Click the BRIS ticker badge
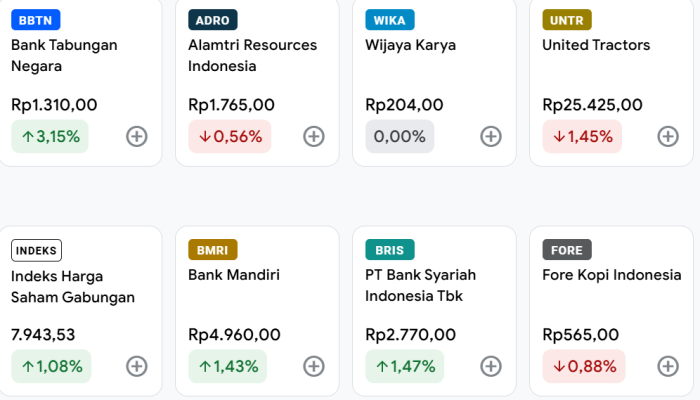This screenshot has width=700, height=400. (x=389, y=250)
